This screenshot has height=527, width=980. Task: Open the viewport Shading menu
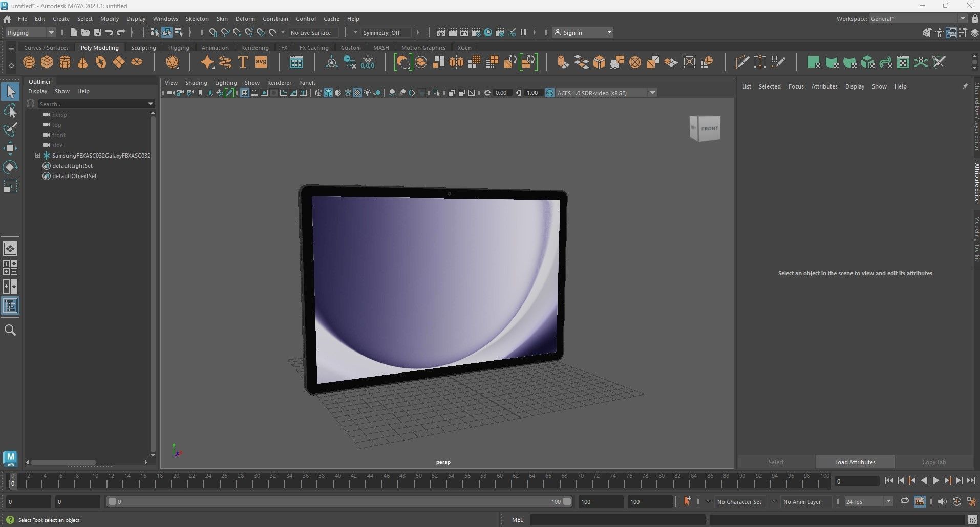tap(196, 83)
